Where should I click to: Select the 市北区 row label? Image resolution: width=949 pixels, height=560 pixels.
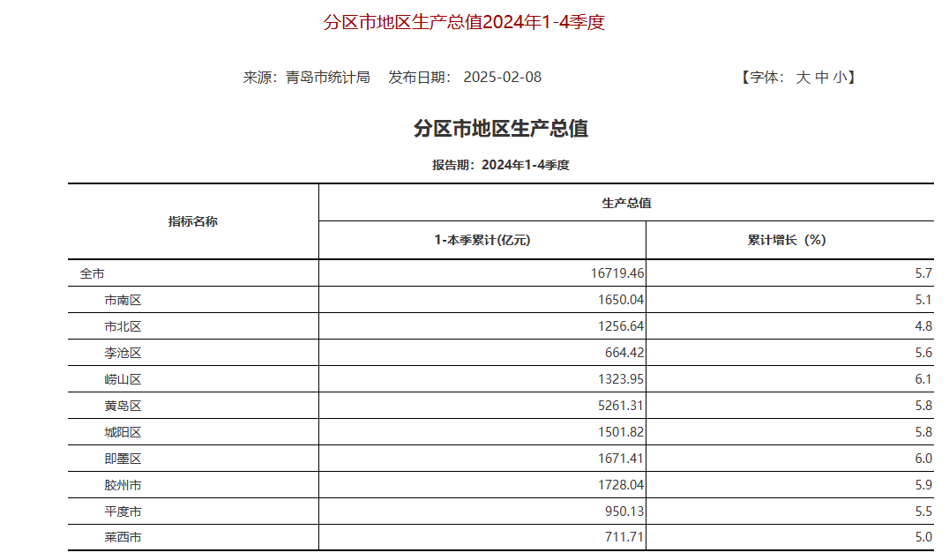pyautogui.click(x=123, y=327)
